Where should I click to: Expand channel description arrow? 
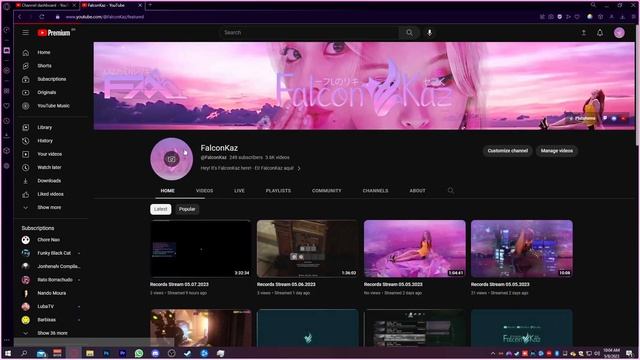pyautogui.click(x=299, y=168)
